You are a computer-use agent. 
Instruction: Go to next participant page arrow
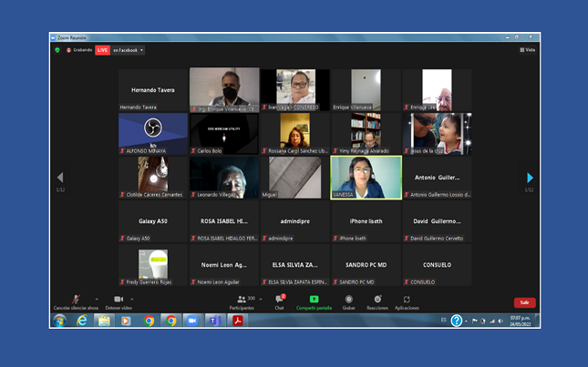pos(530,178)
